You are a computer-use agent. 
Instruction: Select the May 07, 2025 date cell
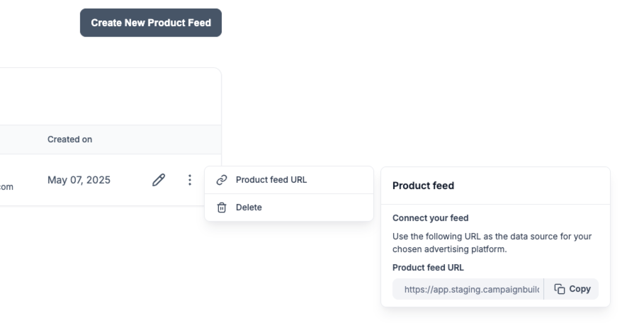tap(79, 180)
